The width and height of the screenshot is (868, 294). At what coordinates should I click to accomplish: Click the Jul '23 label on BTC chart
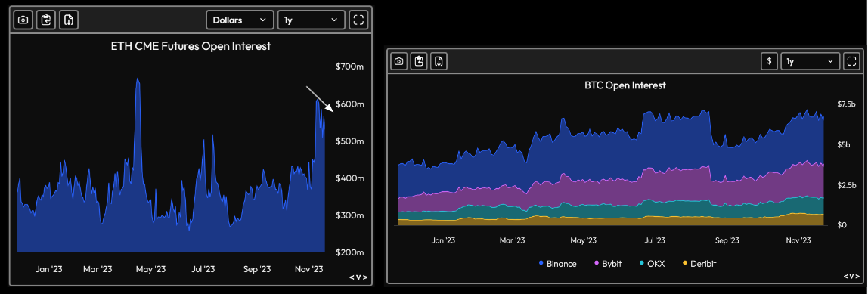coord(655,240)
